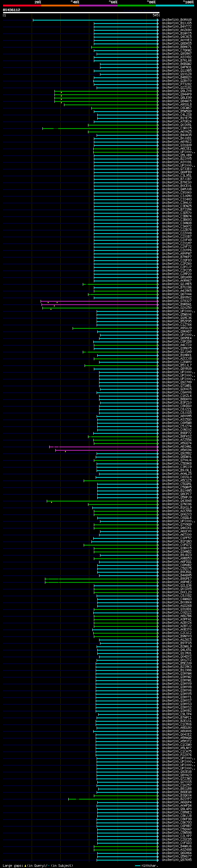Select hit label UniRef100_Q4FN31

(176, 67)
